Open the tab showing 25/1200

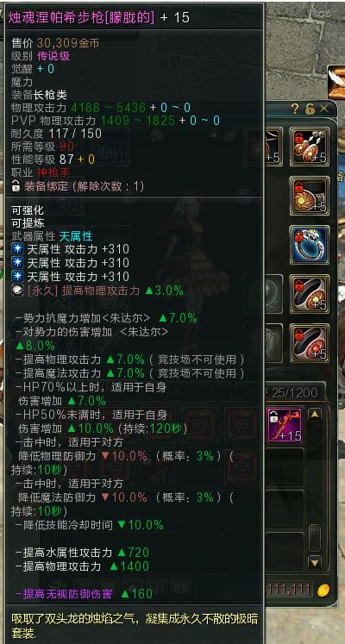pyautogui.click(x=294, y=393)
